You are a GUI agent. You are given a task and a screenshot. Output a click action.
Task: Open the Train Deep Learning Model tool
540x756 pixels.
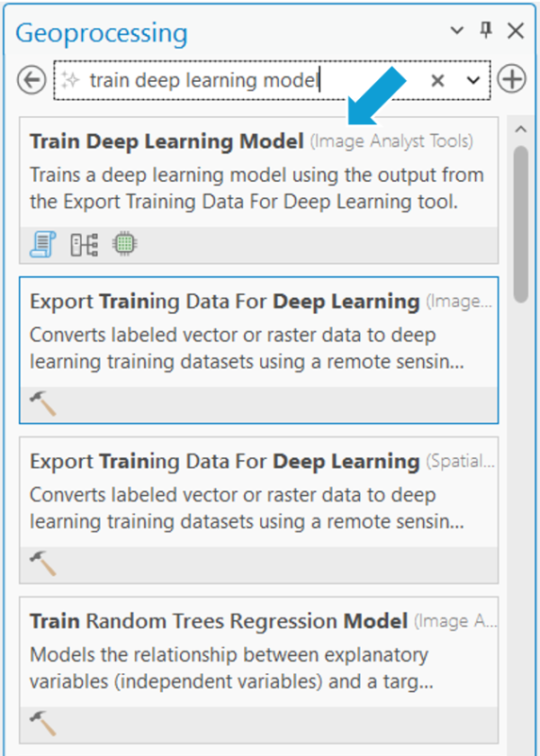pyautogui.click(x=166, y=141)
